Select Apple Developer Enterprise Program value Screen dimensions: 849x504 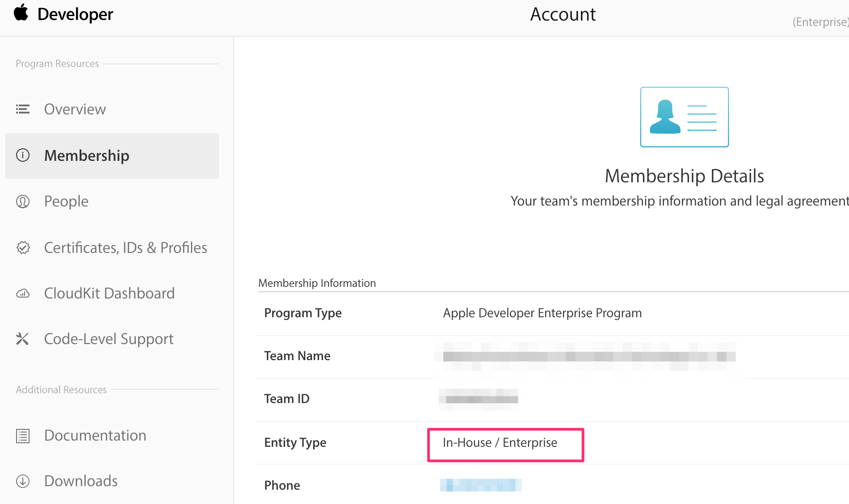[x=542, y=313]
